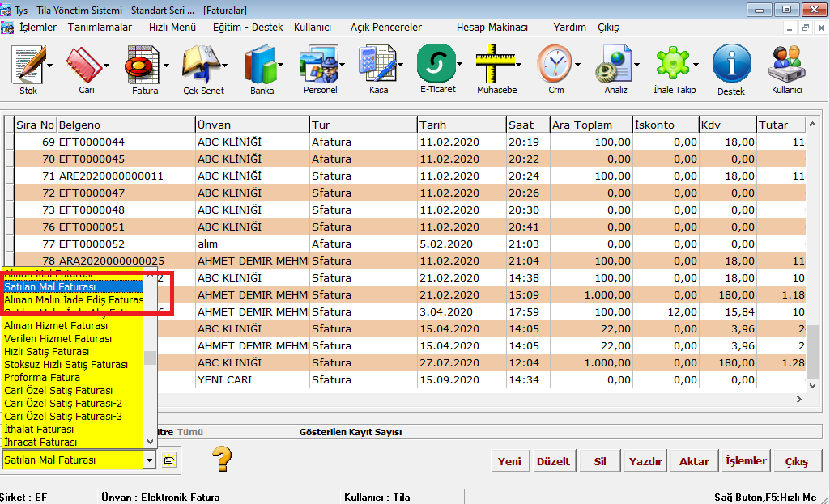The image size is (830, 504).
Task: Expand the Kasa toolbar dropdown arrow
Action: [x=400, y=65]
